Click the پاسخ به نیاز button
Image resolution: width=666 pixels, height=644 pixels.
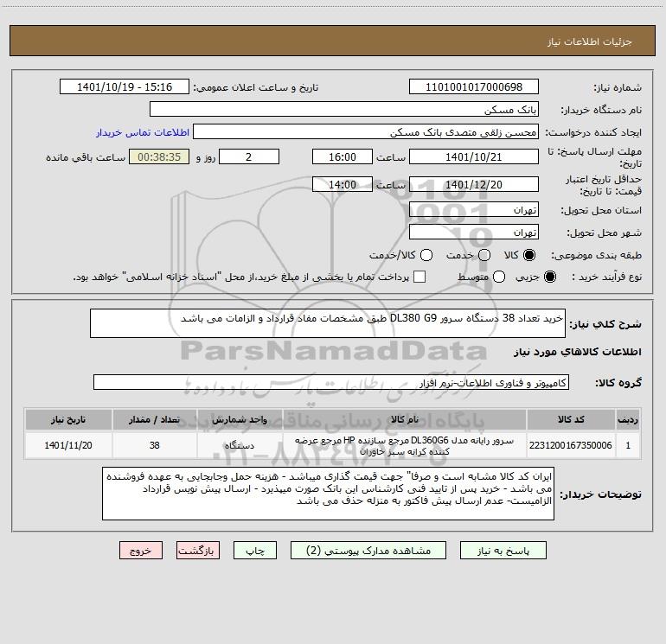click(x=503, y=551)
